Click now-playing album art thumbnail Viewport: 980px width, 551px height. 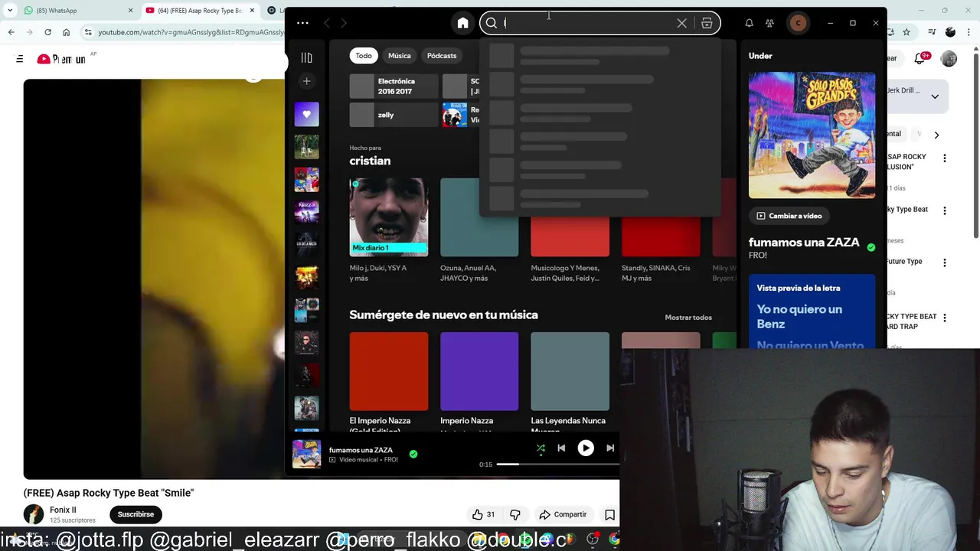coord(306,454)
